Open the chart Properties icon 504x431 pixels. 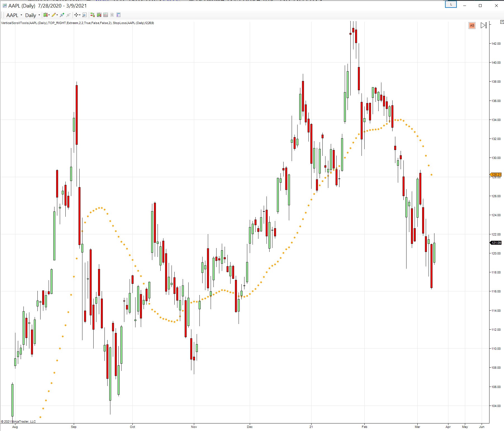[118, 15]
